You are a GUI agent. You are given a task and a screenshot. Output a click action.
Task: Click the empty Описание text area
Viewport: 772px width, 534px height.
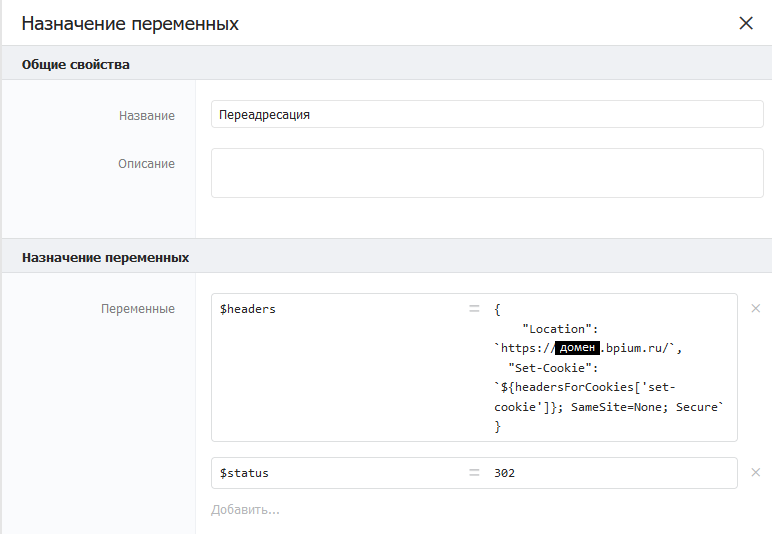487,173
